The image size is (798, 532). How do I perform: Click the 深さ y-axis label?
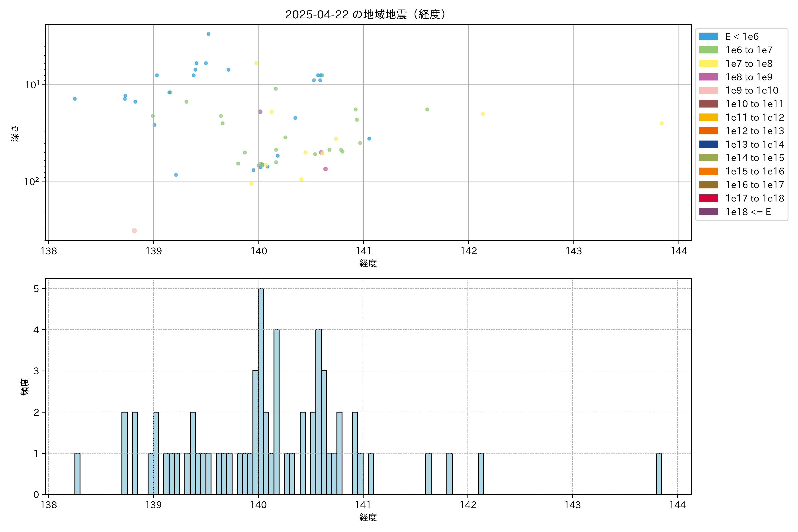click(15, 133)
